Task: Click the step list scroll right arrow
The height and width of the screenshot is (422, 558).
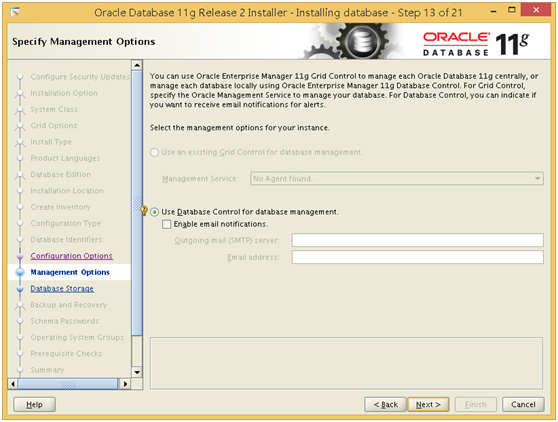Action: 125,384
